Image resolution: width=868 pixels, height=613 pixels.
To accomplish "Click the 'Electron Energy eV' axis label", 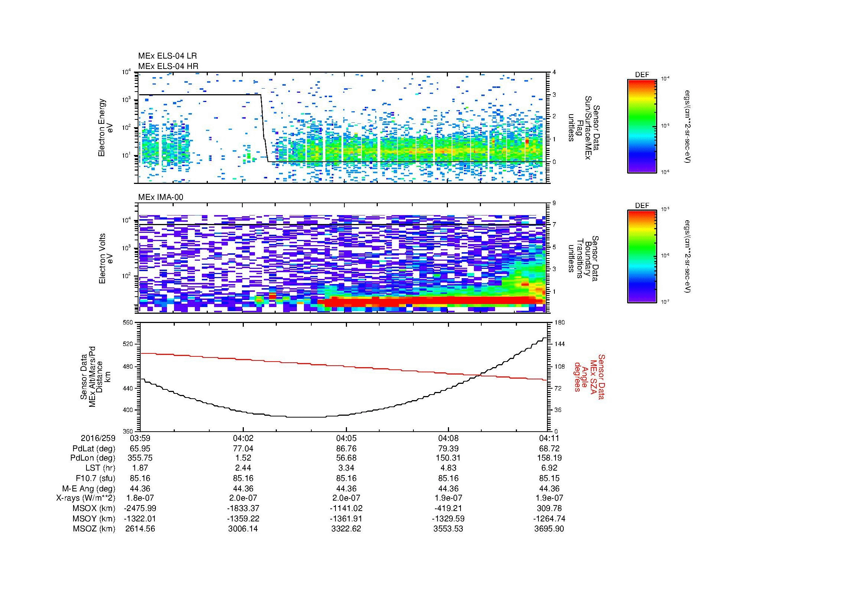I will click(105, 128).
